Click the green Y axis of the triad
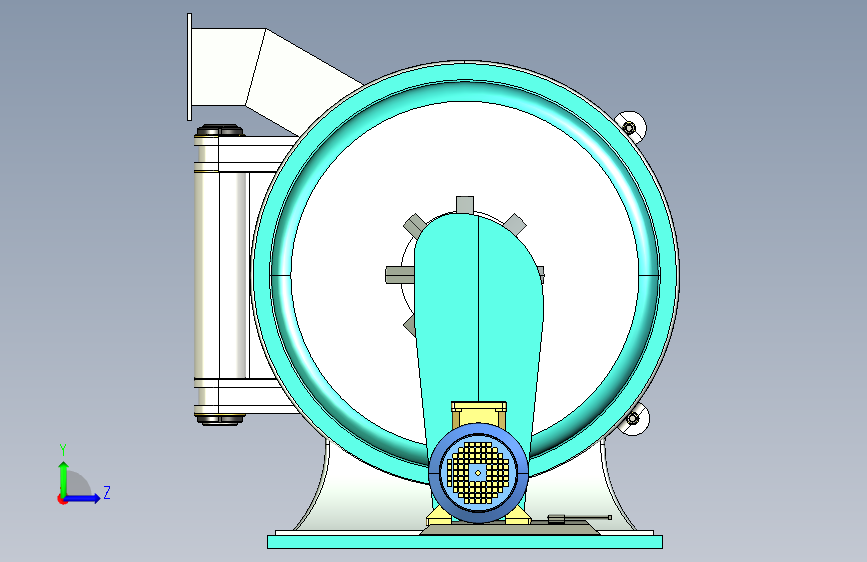867x562 pixels. tap(64, 479)
